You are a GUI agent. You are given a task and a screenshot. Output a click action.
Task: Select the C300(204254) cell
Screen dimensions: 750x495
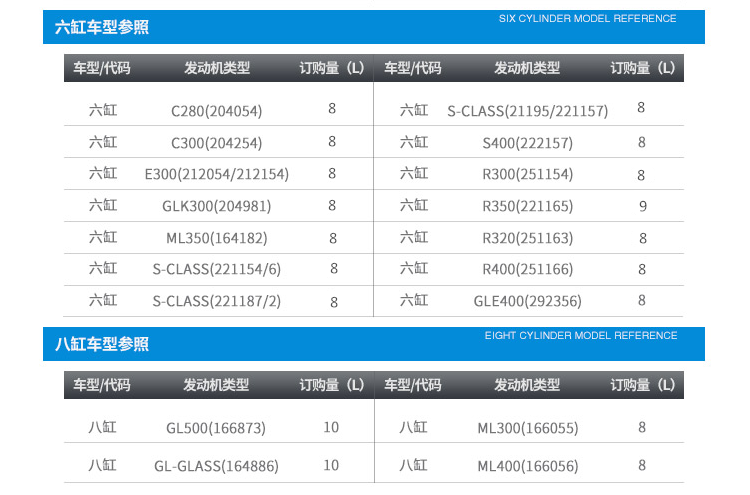tap(217, 143)
